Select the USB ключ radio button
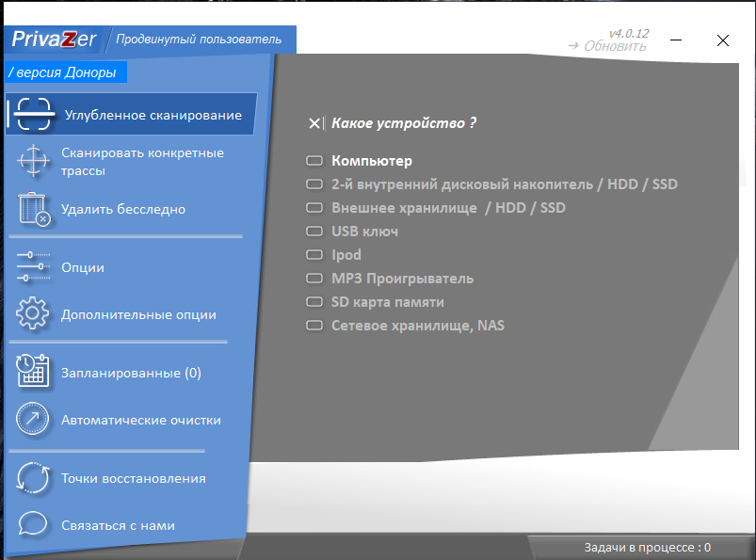The image size is (756, 560). [x=314, y=232]
